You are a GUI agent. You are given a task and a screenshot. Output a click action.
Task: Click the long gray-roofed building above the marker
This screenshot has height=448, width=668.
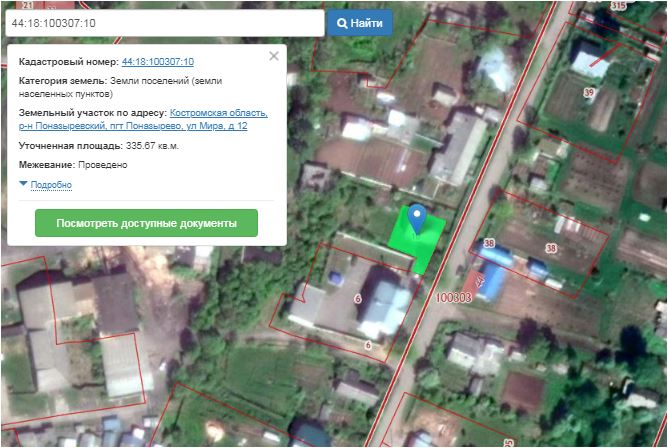pyautogui.click(x=458, y=147)
